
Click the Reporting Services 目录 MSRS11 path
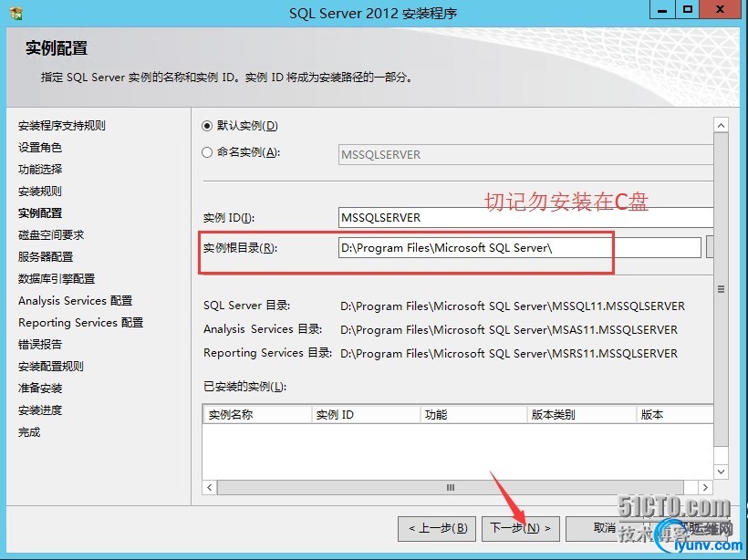coord(508,354)
